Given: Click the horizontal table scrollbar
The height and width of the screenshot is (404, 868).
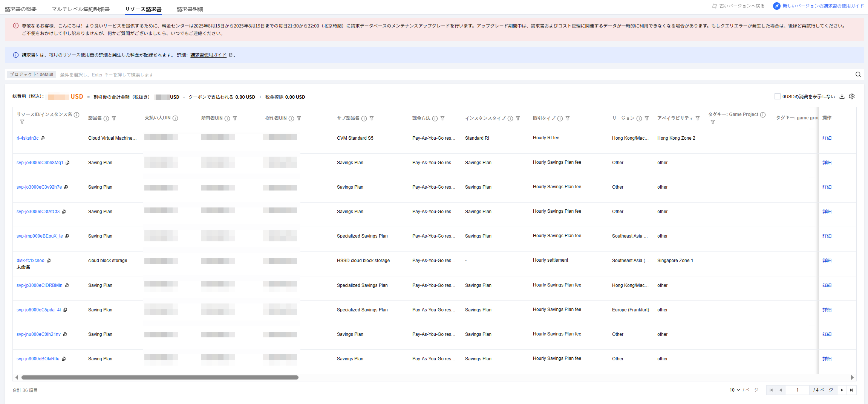Looking at the screenshot, I should coord(160,377).
